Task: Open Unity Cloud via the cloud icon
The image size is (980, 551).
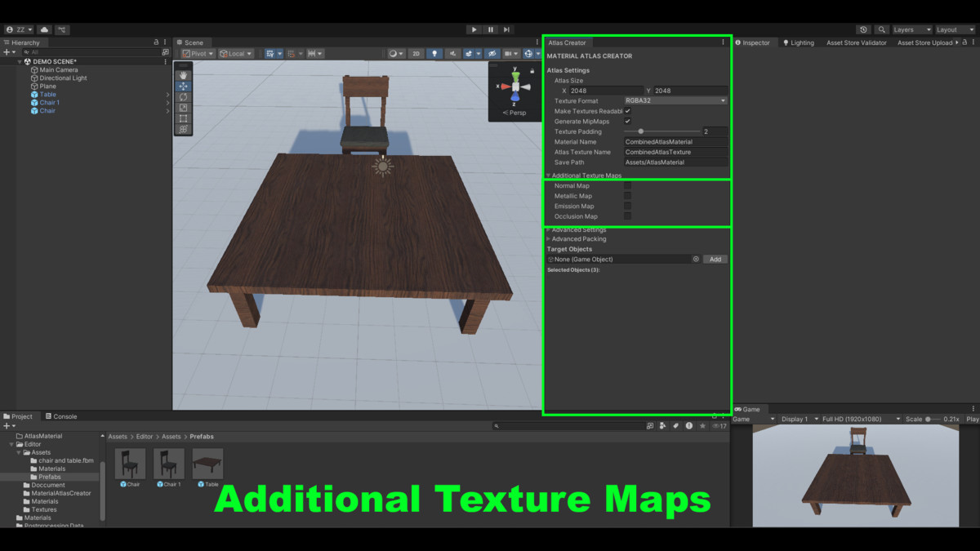Action: tap(44, 29)
